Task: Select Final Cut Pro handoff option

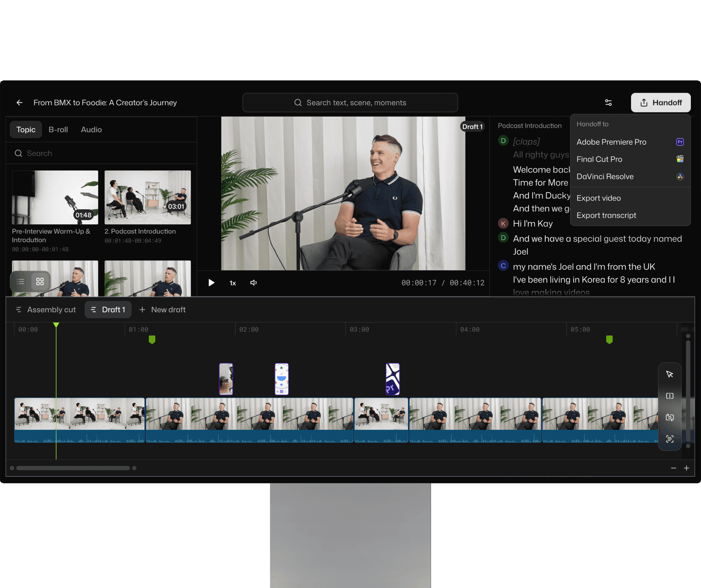Action: tap(599, 159)
